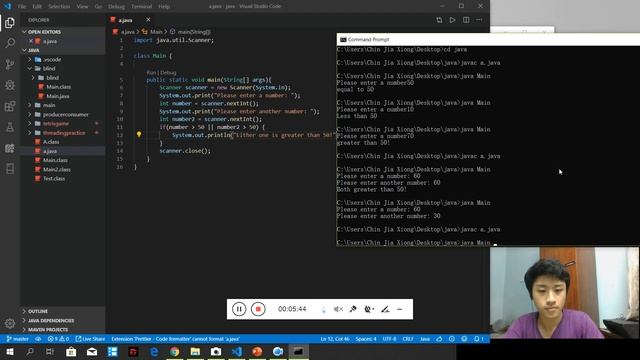Click the Debug code lens above main

pos(168,72)
